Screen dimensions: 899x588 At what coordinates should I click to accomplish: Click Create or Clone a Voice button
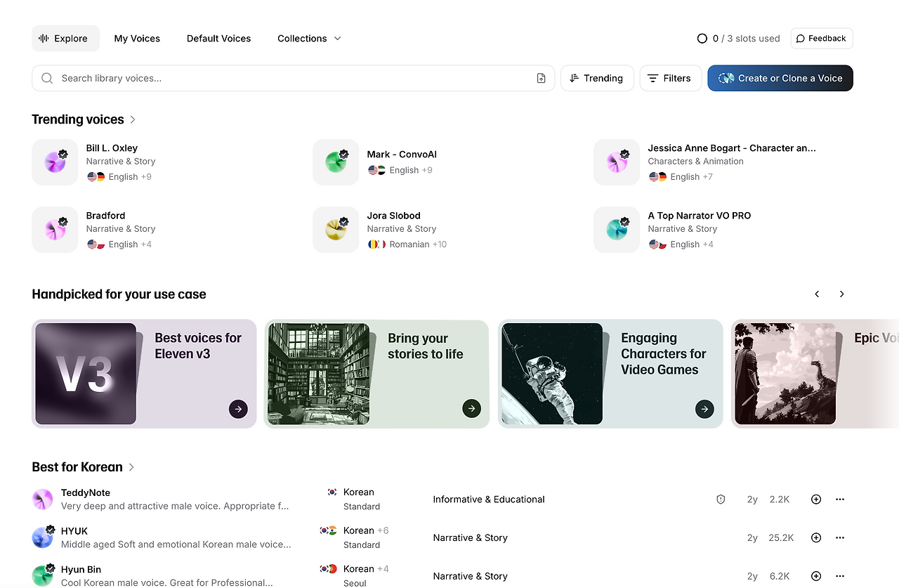tap(780, 79)
